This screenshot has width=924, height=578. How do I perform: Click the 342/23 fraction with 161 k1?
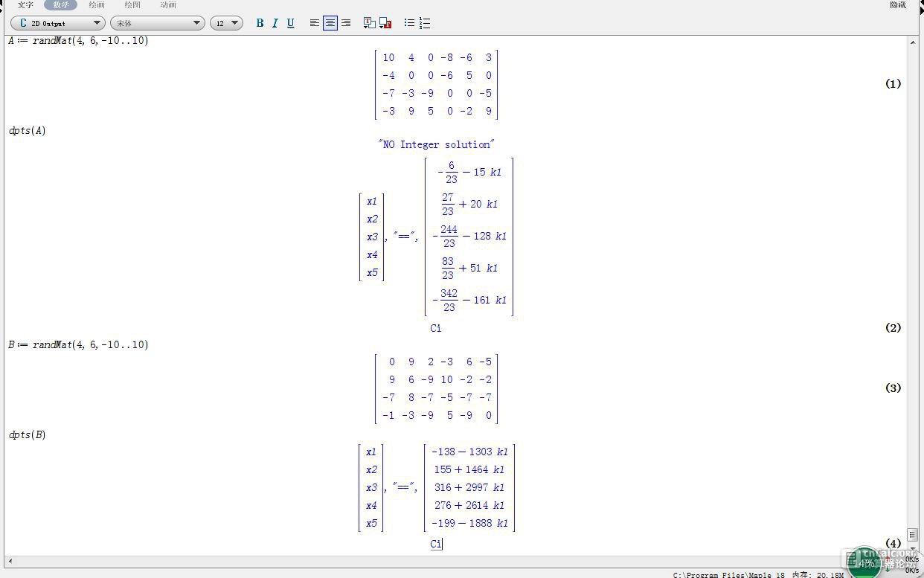tap(469, 301)
